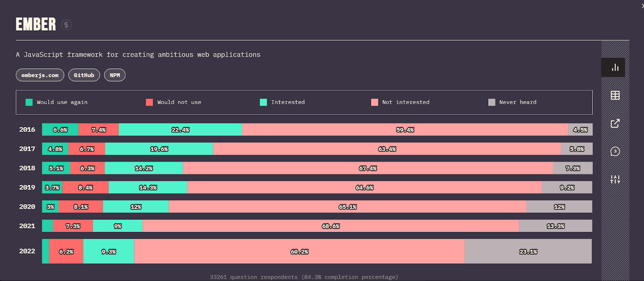Click the 2016 59.4% not interested segment
644x281 pixels.
(x=405, y=130)
